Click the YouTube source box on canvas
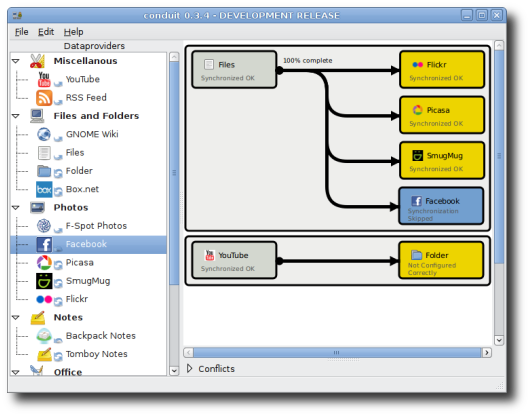 234,260
